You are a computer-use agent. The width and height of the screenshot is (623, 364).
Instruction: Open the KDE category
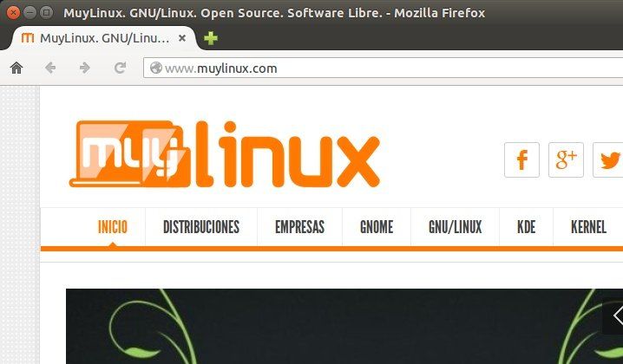coord(526,227)
